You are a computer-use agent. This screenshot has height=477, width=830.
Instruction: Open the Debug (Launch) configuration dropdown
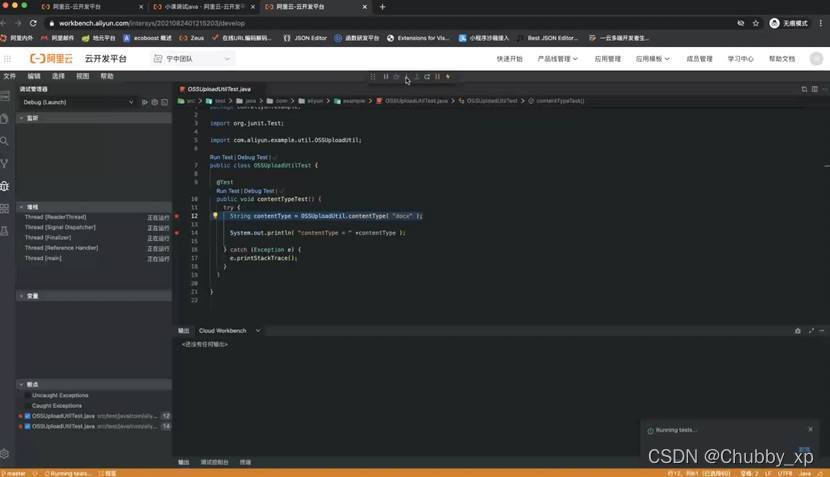(78, 102)
